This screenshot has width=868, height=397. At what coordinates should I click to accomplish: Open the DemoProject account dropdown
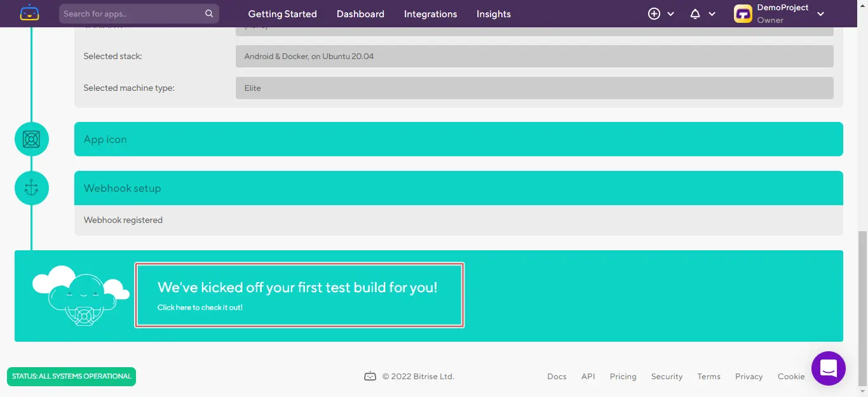pos(820,14)
